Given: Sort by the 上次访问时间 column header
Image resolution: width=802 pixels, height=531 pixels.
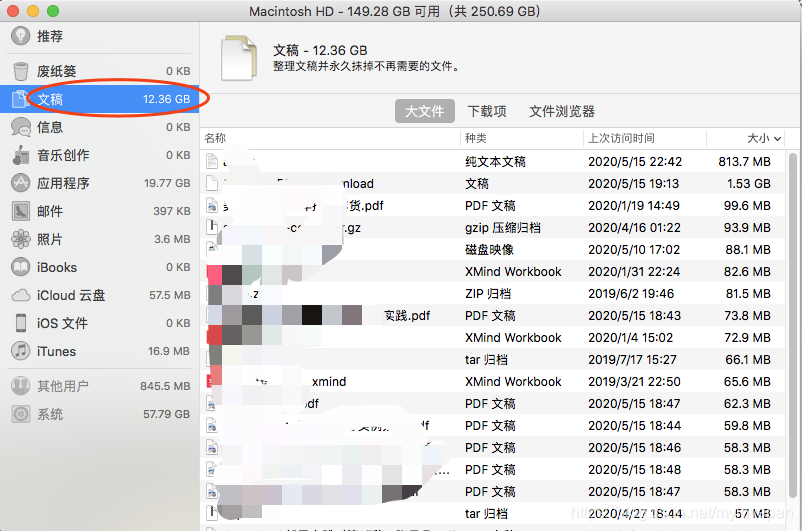Looking at the screenshot, I should click(x=621, y=138).
